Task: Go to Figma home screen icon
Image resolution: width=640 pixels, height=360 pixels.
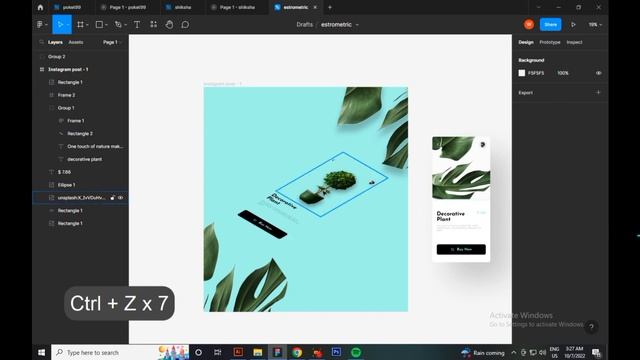Action: (40, 7)
